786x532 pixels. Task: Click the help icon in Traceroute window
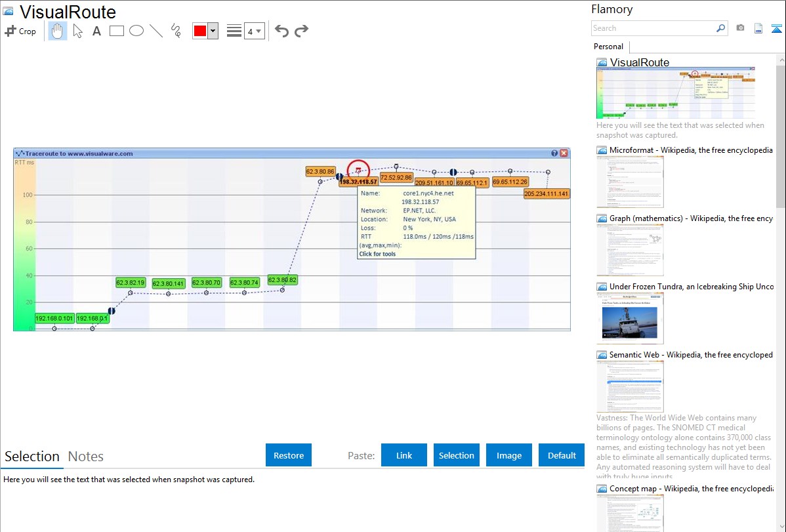(x=554, y=153)
